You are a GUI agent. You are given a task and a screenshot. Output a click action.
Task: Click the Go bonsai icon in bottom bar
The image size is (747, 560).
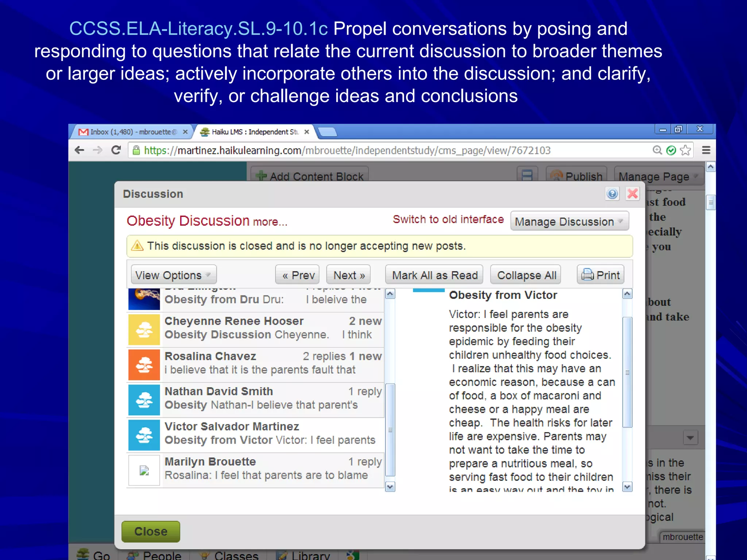[x=83, y=555]
